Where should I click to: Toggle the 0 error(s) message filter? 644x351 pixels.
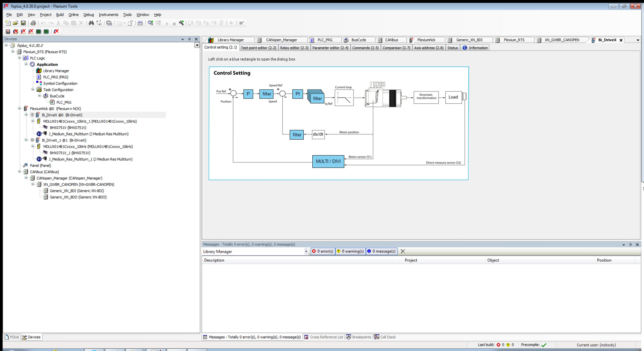point(322,251)
